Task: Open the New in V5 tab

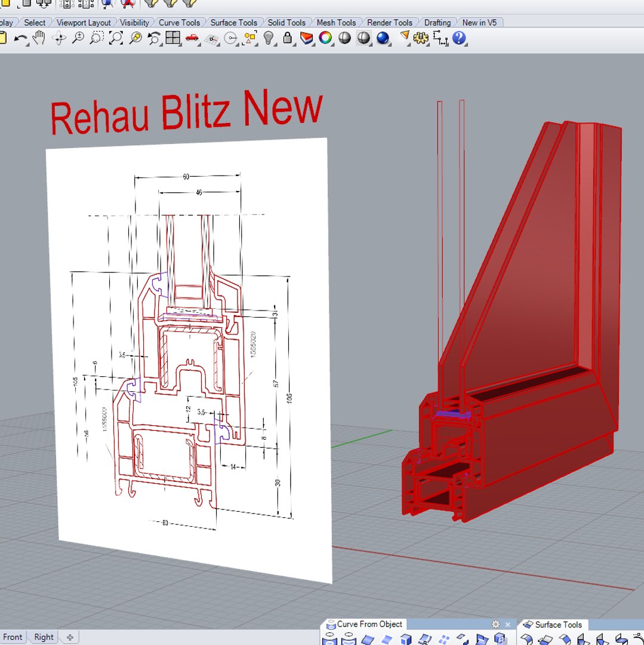Action: pyautogui.click(x=479, y=23)
